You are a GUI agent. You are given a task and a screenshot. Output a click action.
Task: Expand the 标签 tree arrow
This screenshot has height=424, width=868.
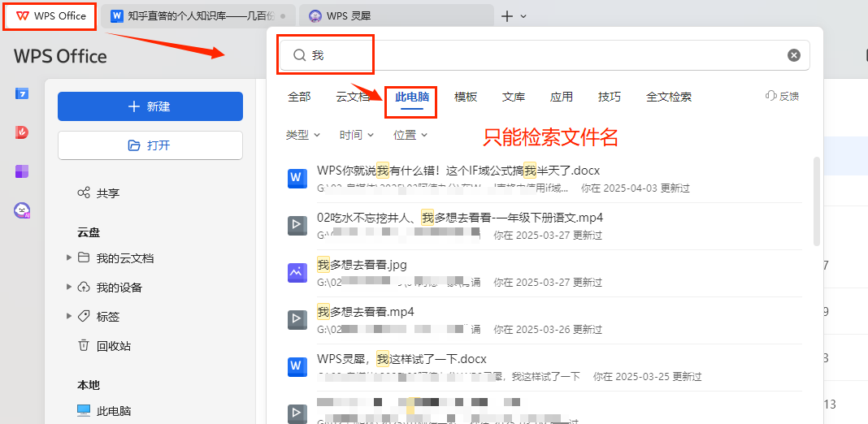[69, 316]
